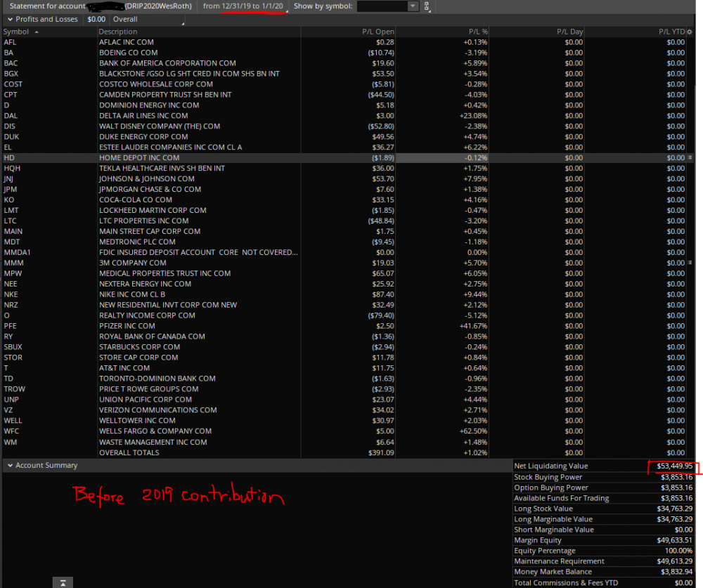Collapse the Profits and Losses section
Image resolution: width=703 pixels, height=588 pixels.
[x=9, y=19]
